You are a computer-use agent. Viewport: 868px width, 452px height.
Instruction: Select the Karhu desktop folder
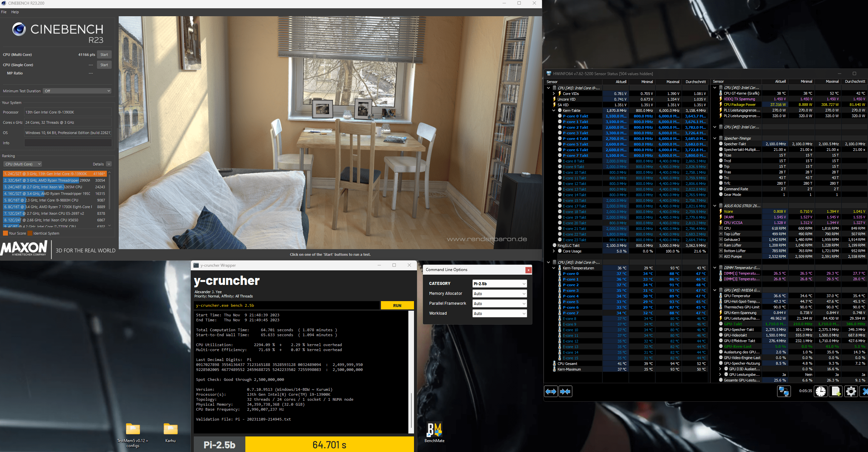coord(171,433)
